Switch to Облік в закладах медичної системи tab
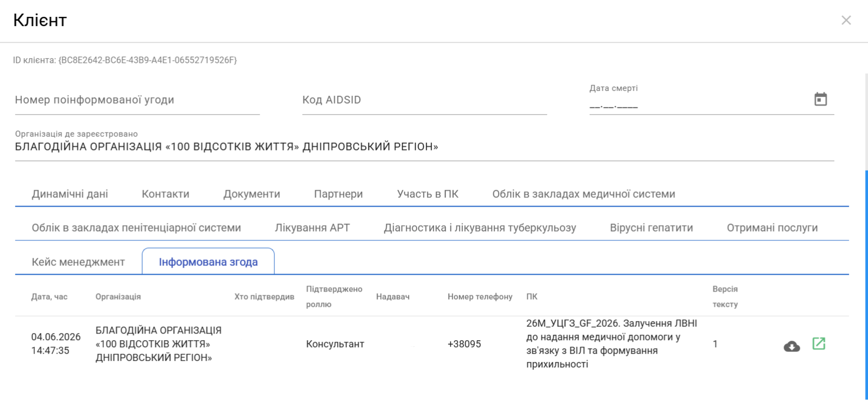This screenshot has width=868, height=405. (x=584, y=194)
